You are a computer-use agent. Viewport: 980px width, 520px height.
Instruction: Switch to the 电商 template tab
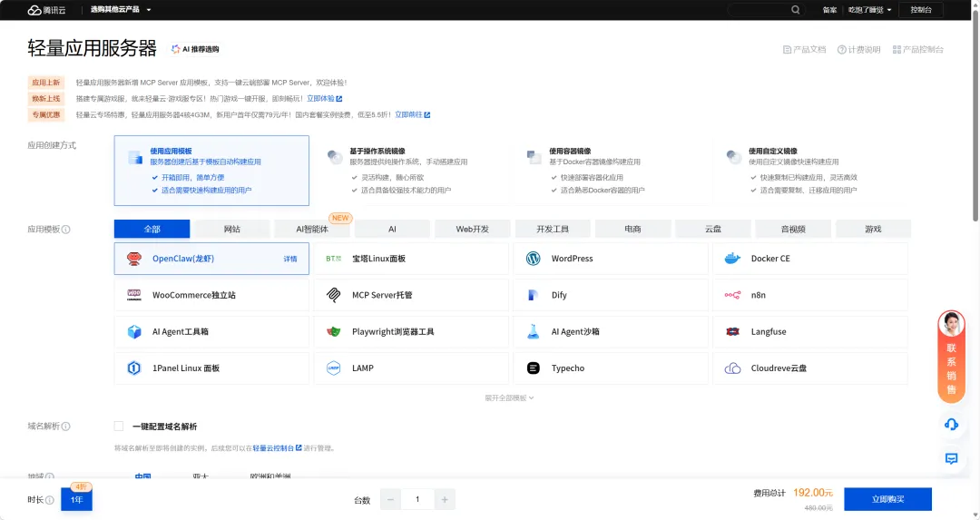[x=632, y=229]
